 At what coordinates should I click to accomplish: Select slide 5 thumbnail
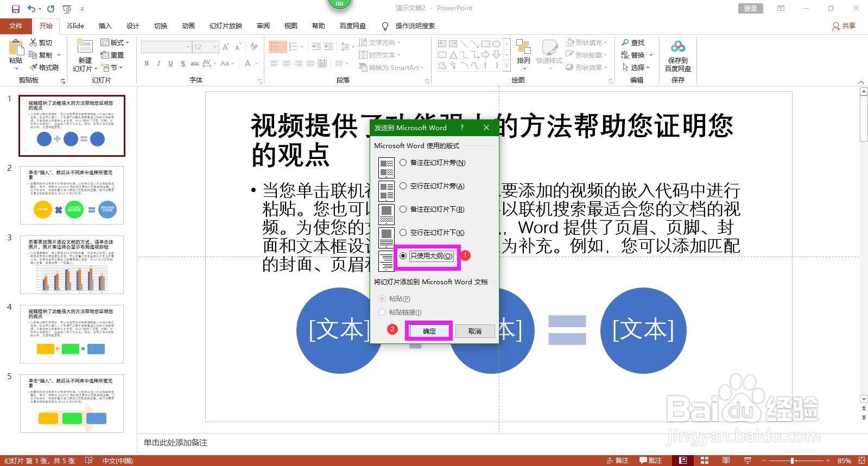(72, 404)
